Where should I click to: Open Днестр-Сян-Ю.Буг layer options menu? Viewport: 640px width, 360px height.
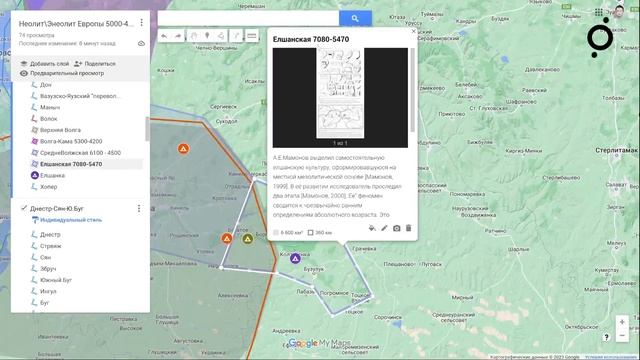pos(139,209)
